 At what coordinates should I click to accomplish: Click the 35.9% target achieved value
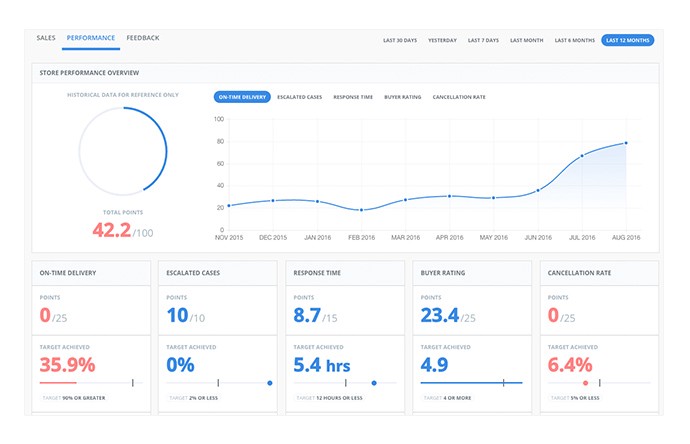67,365
